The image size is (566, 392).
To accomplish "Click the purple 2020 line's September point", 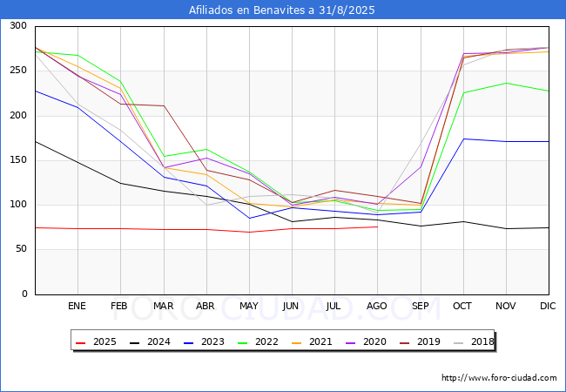I will coord(421,166).
